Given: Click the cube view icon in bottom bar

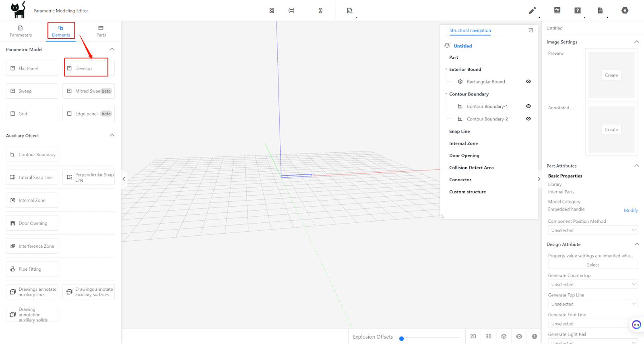Looking at the screenshot, I should (x=504, y=336).
